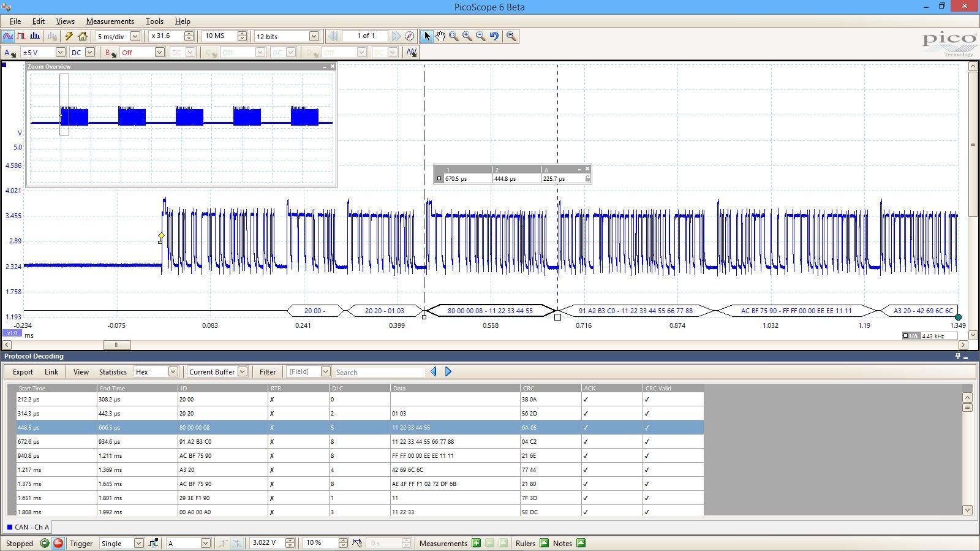Viewport: 980px width, 551px height.
Task: Add a measurement with green plus
Action: click(x=476, y=543)
